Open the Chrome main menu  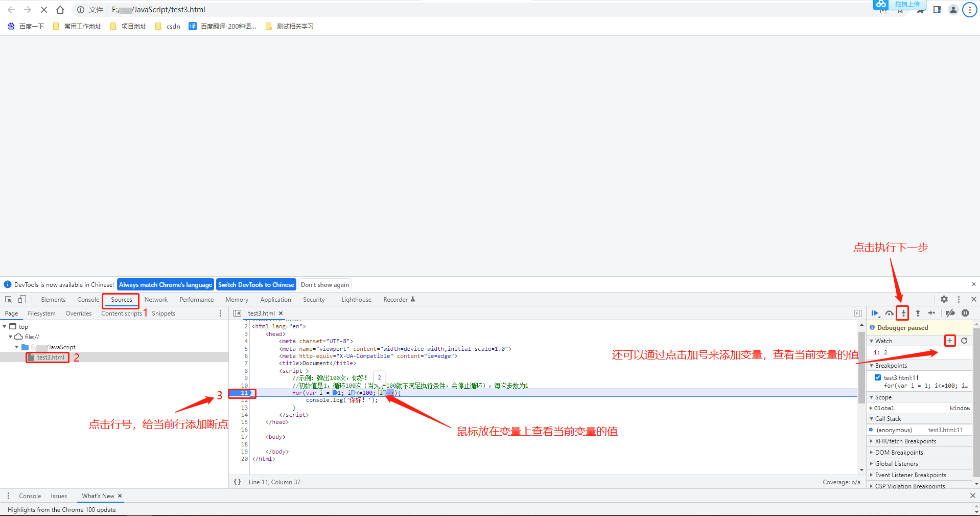click(x=970, y=10)
